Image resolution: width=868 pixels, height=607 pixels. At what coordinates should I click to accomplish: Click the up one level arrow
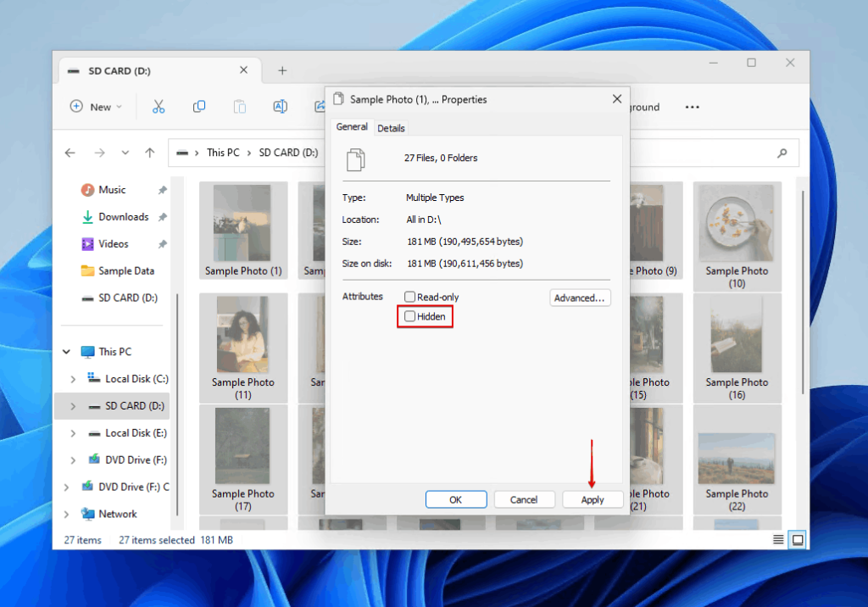[150, 153]
